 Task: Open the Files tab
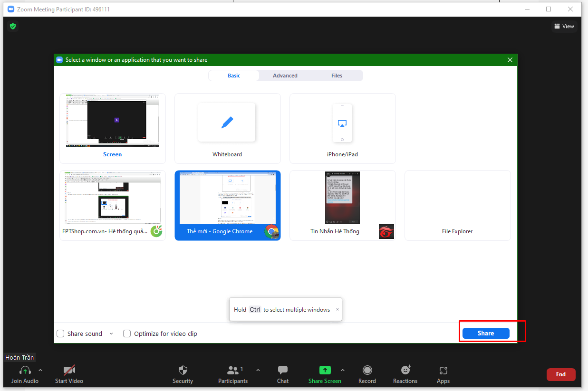pos(337,76)
